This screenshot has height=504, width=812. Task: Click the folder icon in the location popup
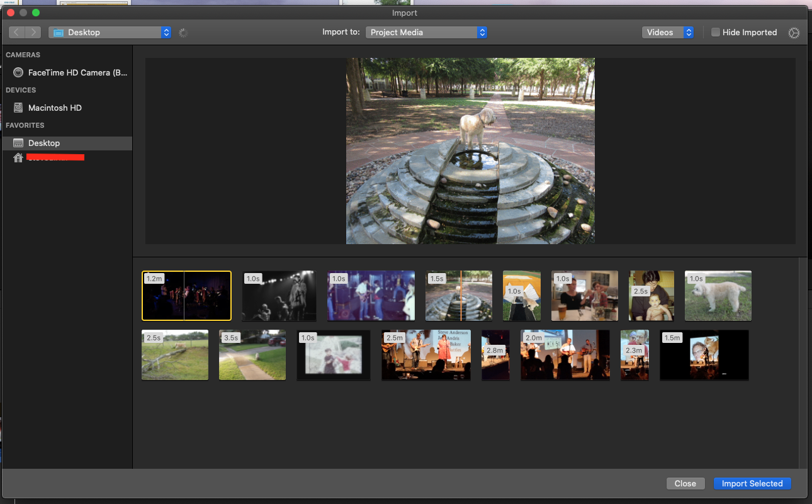click(x=59, y=33)
